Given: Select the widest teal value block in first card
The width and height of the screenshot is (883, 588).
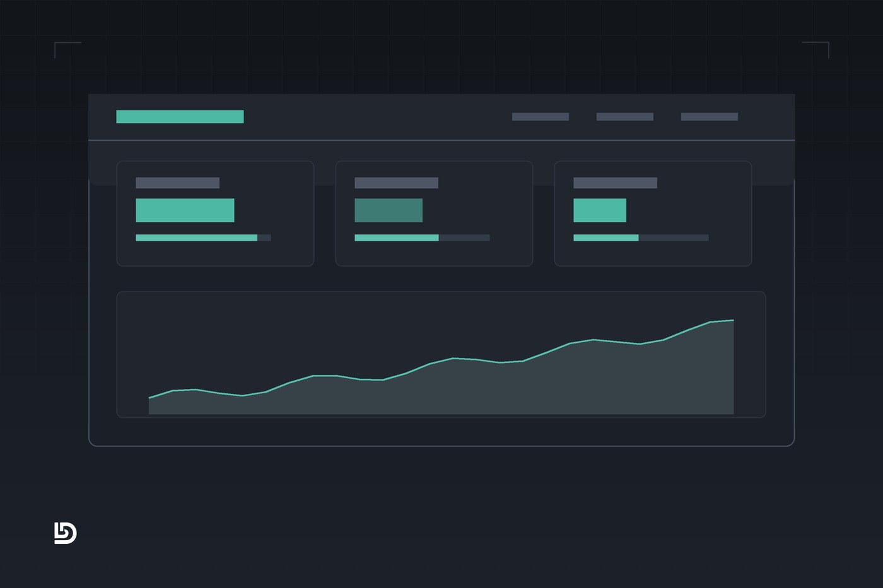Looking at the screenshot, I should click(x=185, y=210).
